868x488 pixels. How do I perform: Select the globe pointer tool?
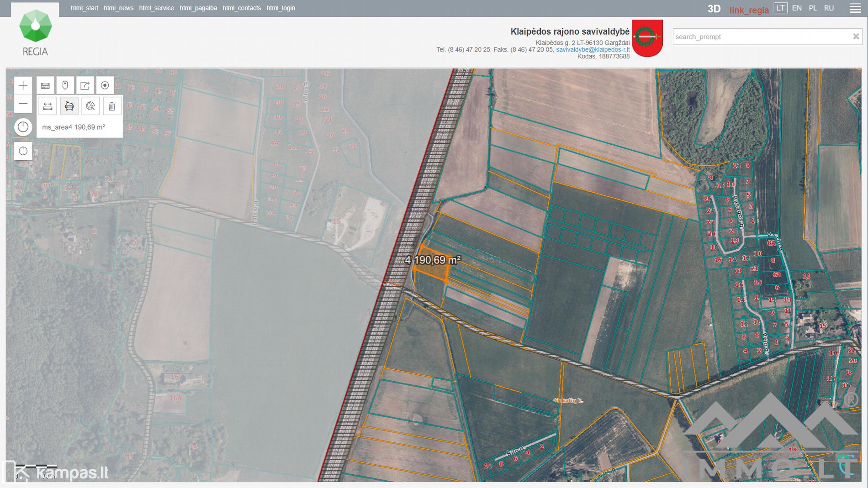pyautogui.click(x=90, y=106)
